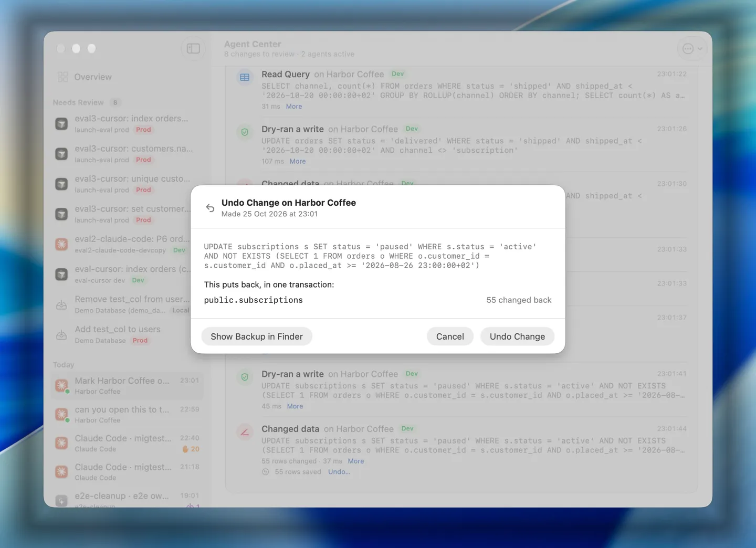Select 'eval3-cursor: index orders...' review item
The width and height of the screenshot is (756, 548).
127,123
